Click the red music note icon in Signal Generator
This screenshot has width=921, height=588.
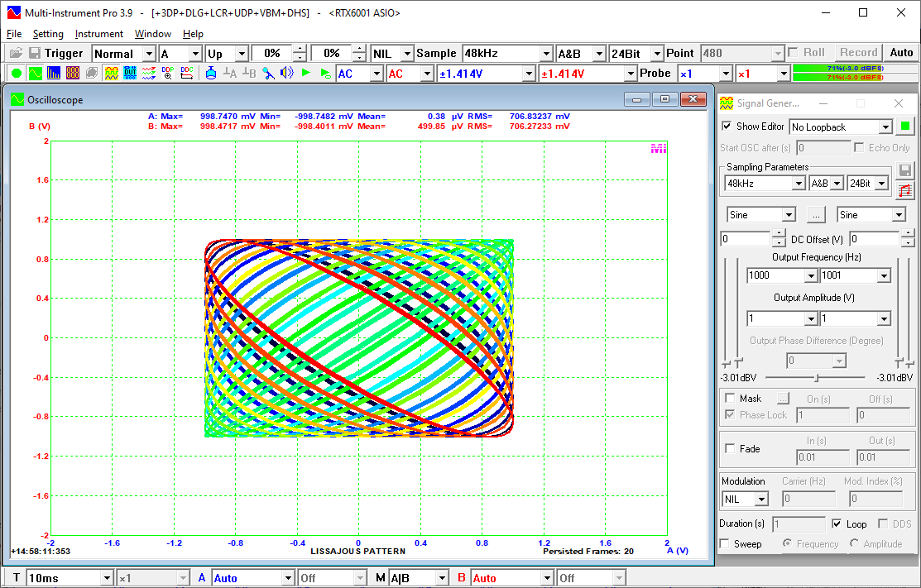(904, 189)
